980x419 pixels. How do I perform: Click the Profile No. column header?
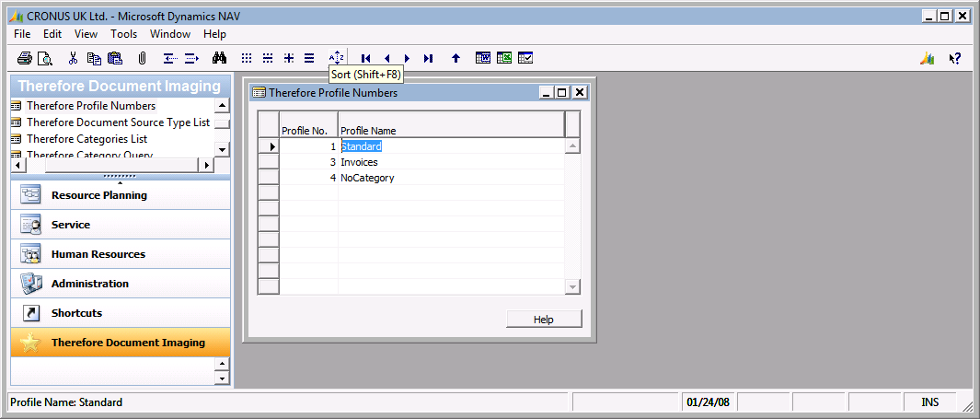[309, 124]
